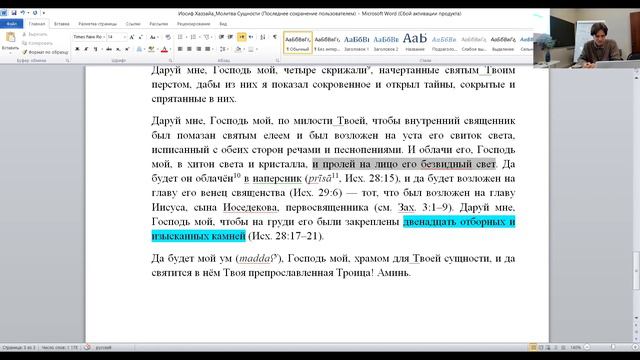Screen dimensions: 640x360
Task: Increase paragraph indent
Action: [230, 37]
